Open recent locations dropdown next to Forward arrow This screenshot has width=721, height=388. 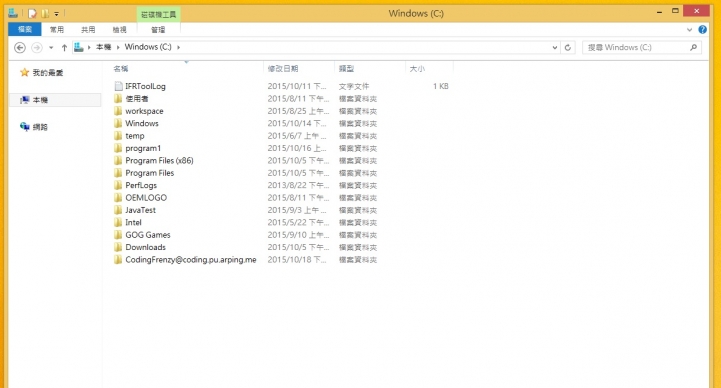[x=51, y=47]
